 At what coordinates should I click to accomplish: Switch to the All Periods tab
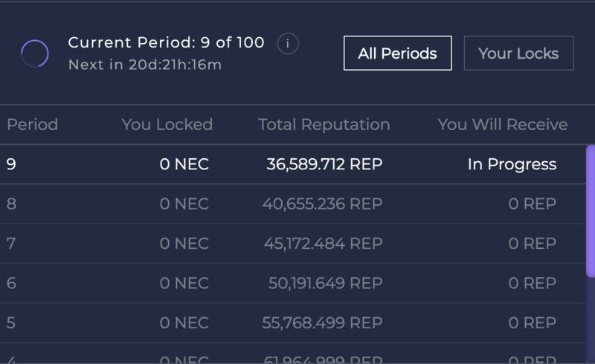click(397, 53)
